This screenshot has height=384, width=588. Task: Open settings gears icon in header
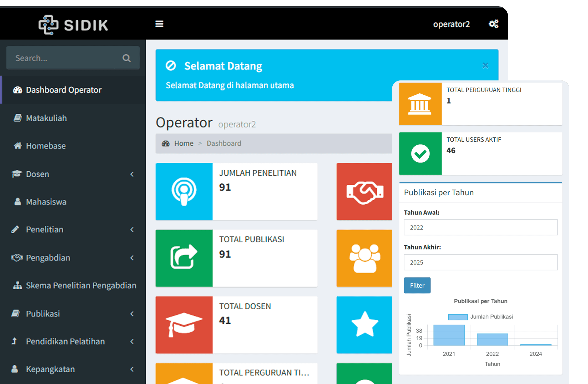(493, 24)
